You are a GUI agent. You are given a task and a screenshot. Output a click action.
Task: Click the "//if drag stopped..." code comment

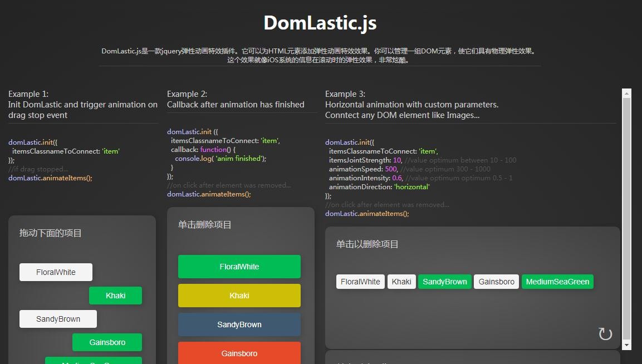pos(38,169)
